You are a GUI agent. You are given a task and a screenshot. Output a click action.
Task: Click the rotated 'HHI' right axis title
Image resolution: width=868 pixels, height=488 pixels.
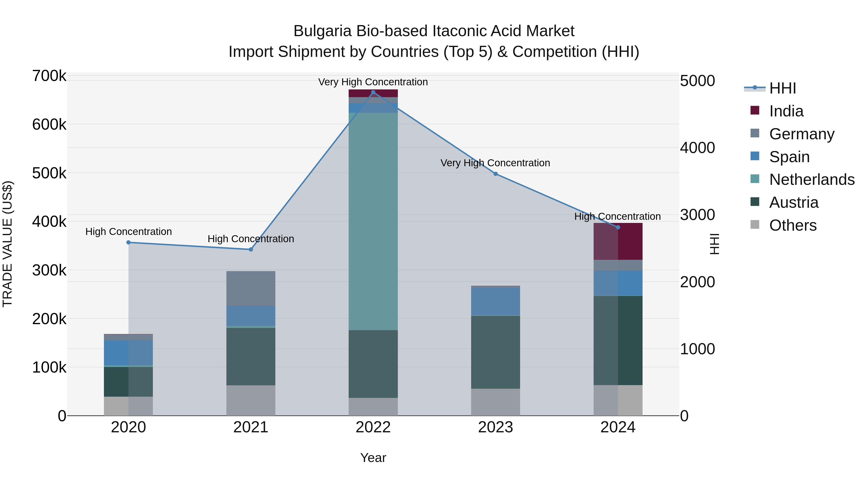[x=715, y=244]
